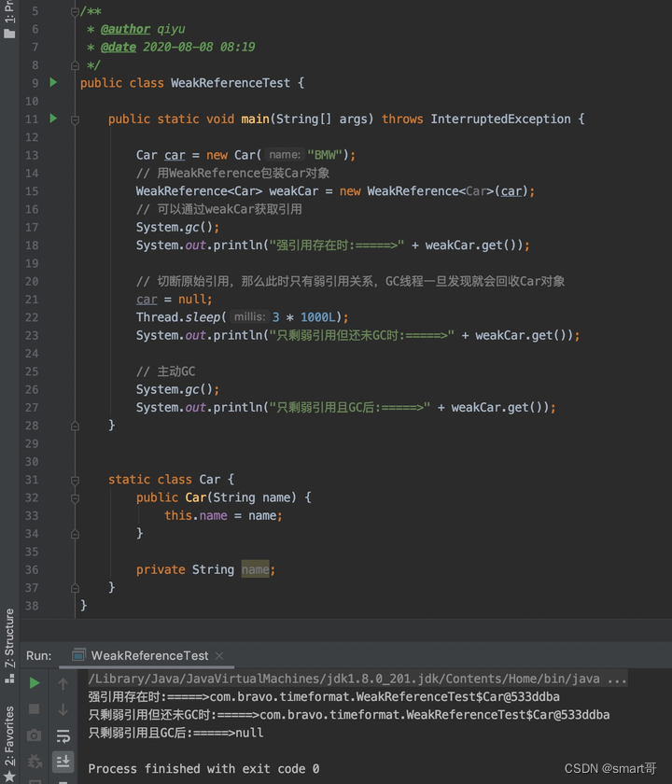Click the down arrow in Run console
The image size is (672, 784).
(x=63, y=709)
